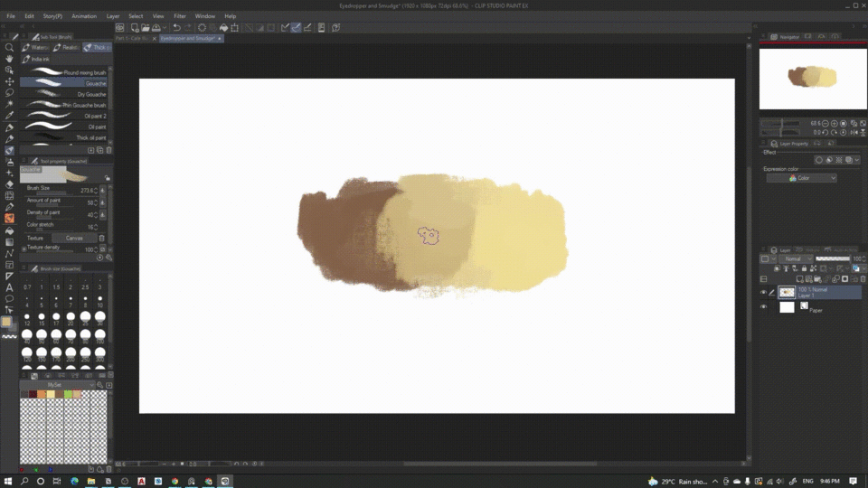Select the Eraser tool
The width and height of the screenshot is (868, 488).
(x=9, y=184)
